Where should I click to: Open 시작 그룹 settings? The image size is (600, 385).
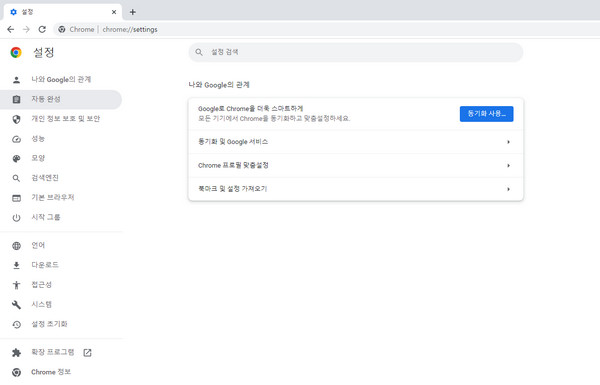61,217
